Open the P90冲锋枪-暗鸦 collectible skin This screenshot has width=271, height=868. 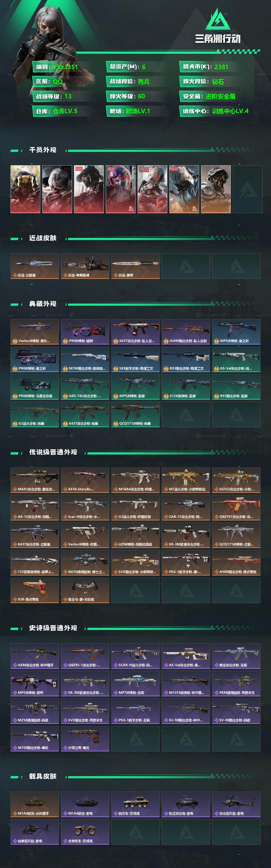pyautogui.click(x=85, y=332)
